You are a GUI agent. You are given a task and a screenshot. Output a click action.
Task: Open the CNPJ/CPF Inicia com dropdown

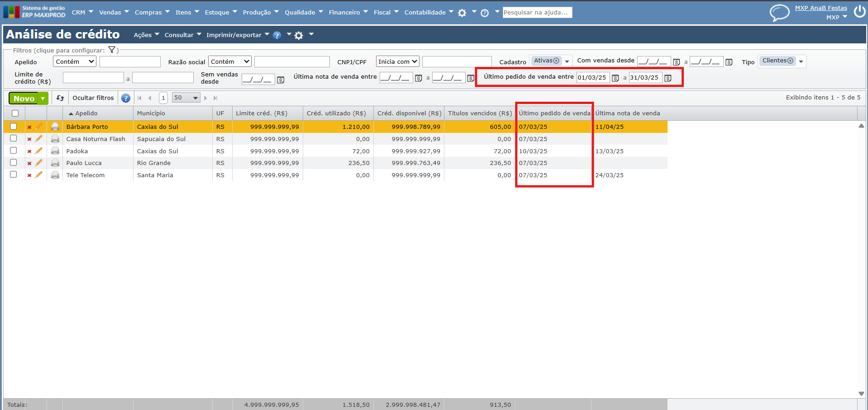pyautogui.click(x=398, y=61)
